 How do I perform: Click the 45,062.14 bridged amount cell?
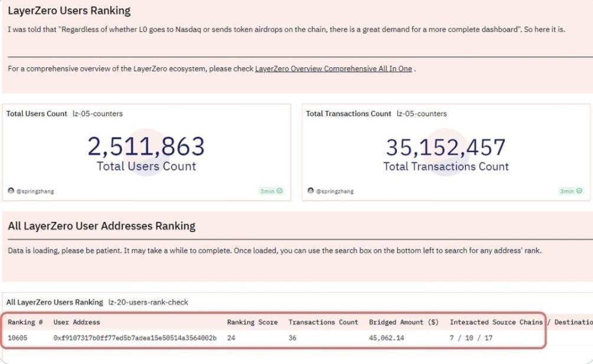pyautogui.click(x=386, y=338)
